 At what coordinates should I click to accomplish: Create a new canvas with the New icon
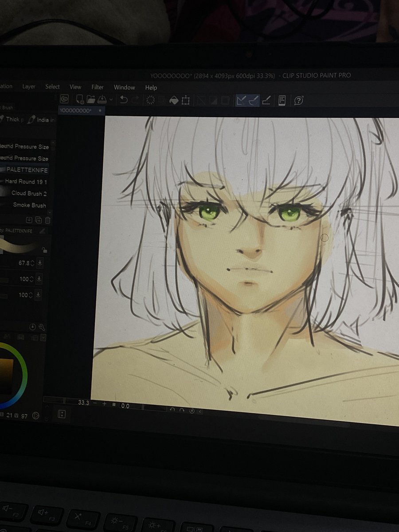[x=80, y=99]
